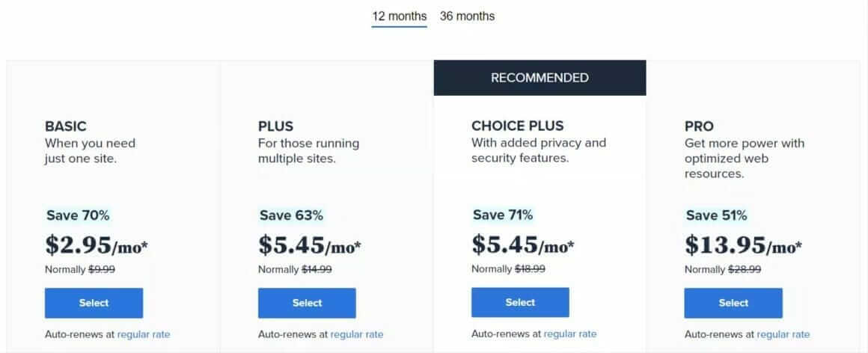Click the RECOMMENDED banner
The height and width of the screenshot is (353, 868).
click(x=540, y=78)
